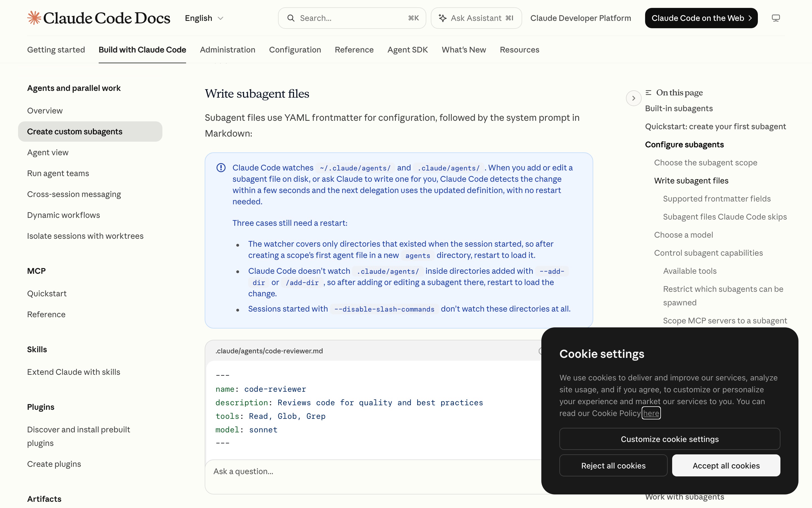
Task: Click the Ask Assistant sparkle icon
Action: point(443,18)
